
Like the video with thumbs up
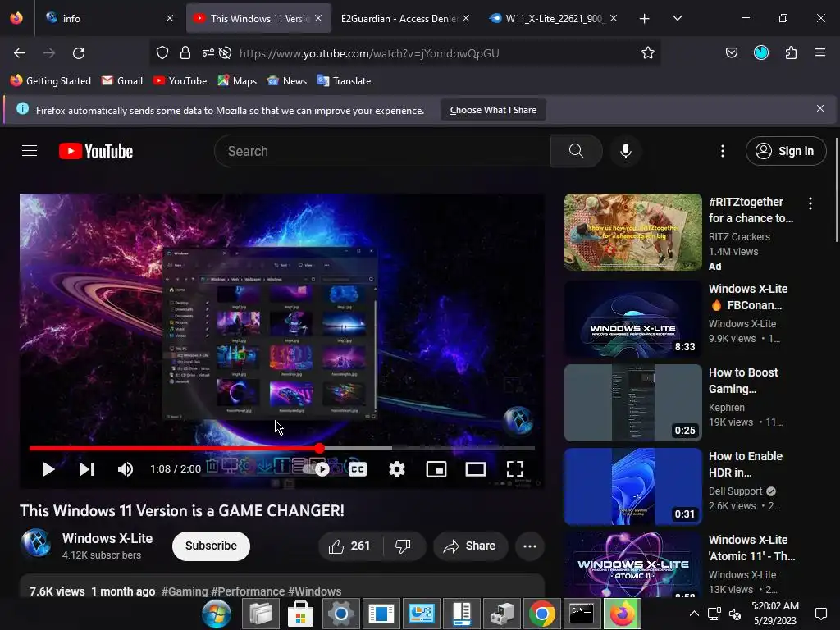click(350, 546)
